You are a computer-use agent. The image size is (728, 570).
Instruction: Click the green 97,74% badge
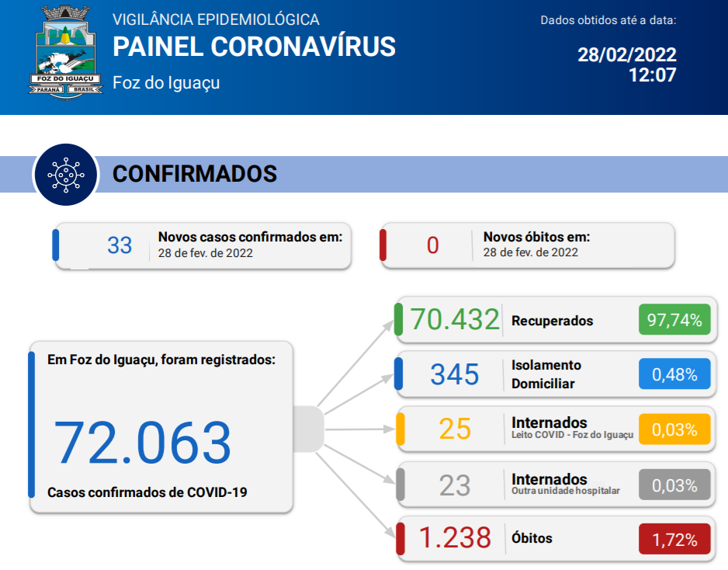click(674, 320)
